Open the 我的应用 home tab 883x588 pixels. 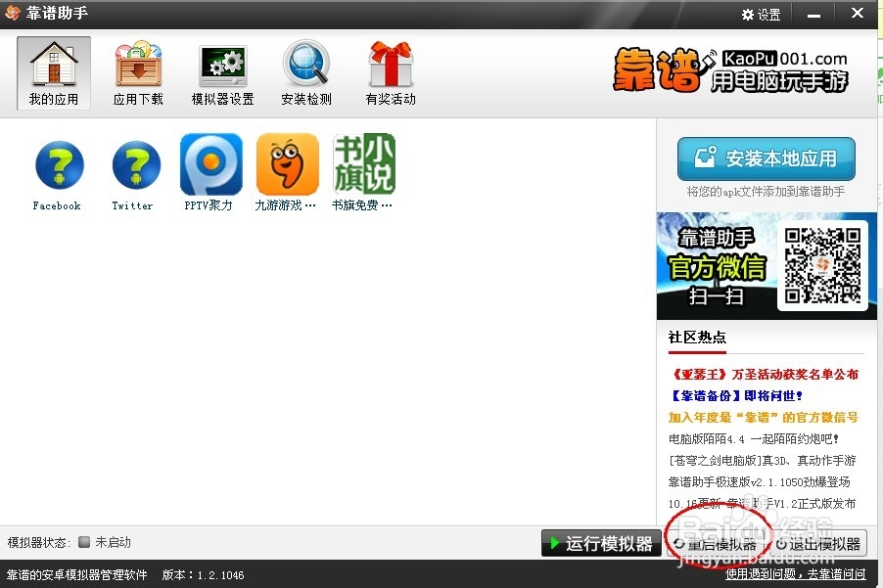[x=54, y=73]
